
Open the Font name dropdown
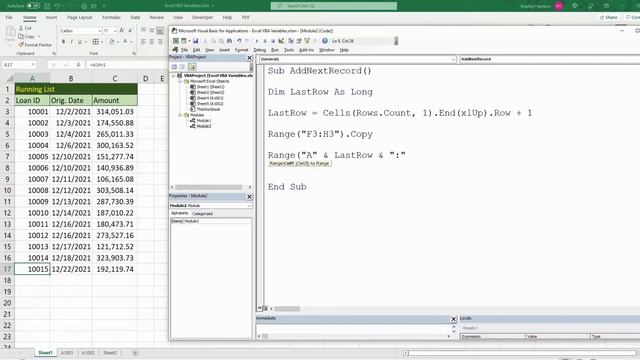click(99, 31)
